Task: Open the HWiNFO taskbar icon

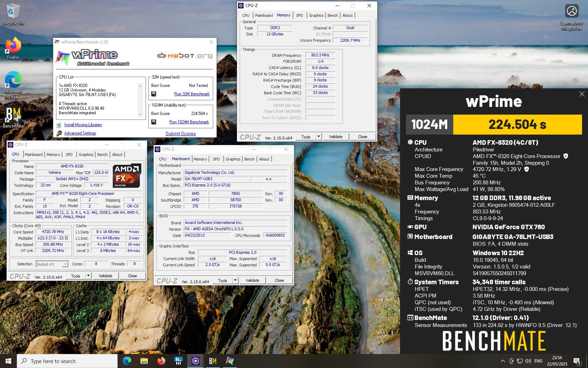Action: [x=178, y=361]
